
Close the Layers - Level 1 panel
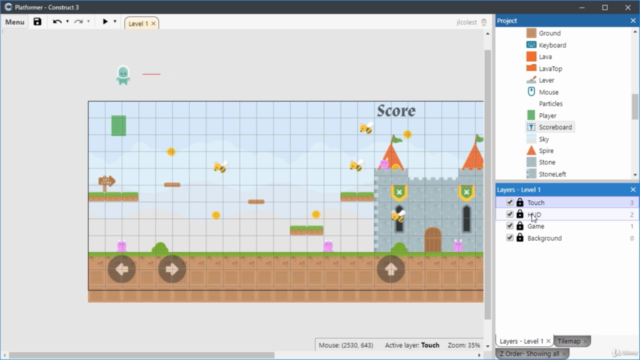(x=633, y=189)
